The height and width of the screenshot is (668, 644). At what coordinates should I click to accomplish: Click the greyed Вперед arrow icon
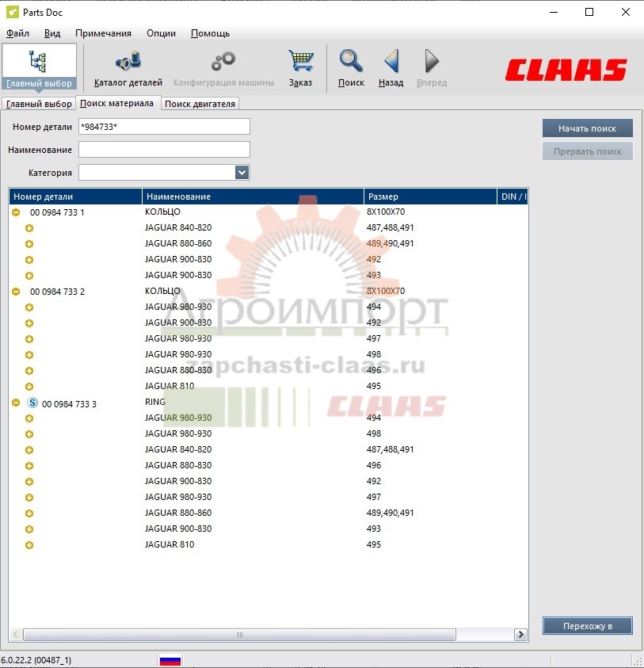tap(432, 60)
